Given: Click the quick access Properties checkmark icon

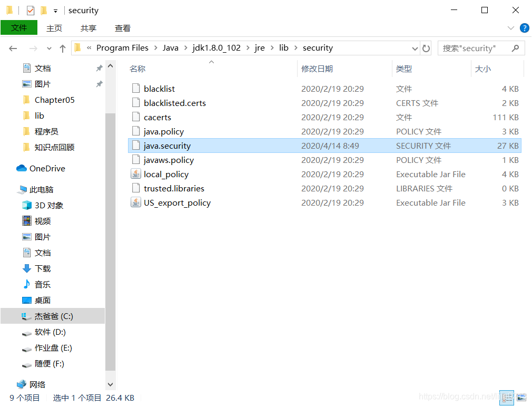Looking at the screenshot, I should coord(31,11).
